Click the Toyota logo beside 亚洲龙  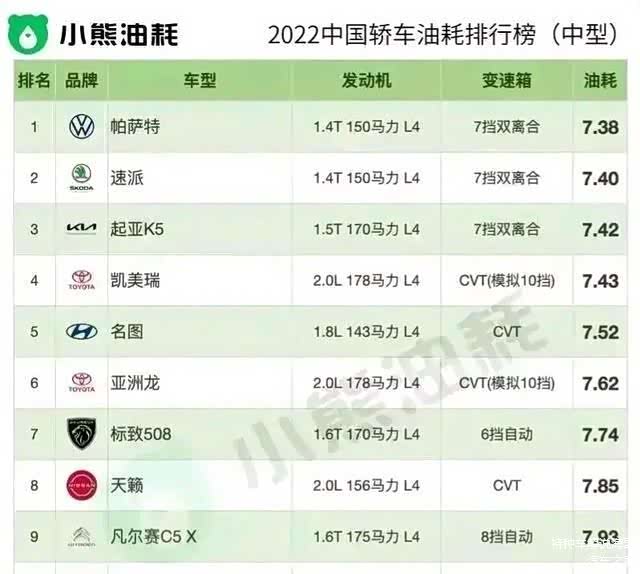(x=81, y=383)
